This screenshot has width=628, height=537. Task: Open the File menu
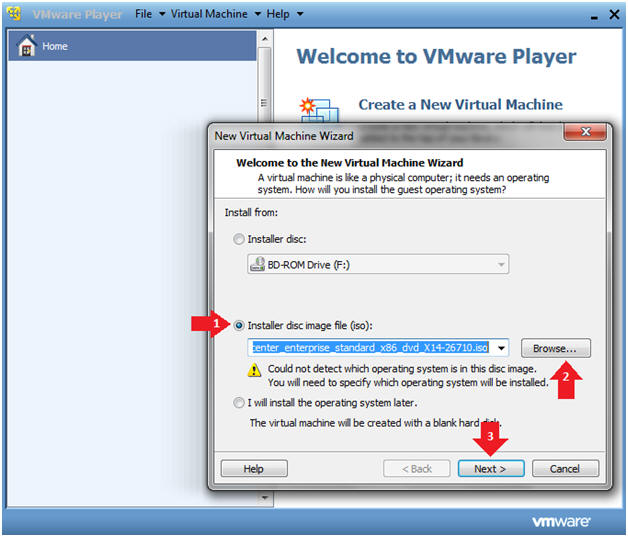143,14
